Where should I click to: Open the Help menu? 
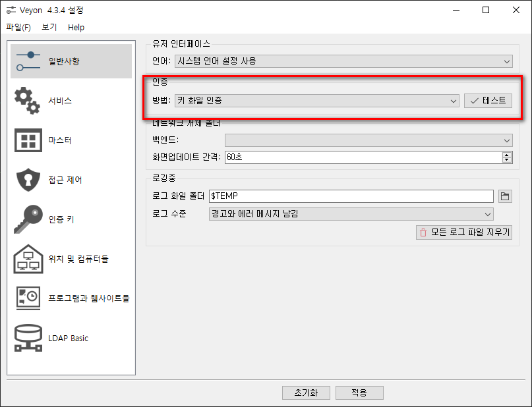point(76,28)
